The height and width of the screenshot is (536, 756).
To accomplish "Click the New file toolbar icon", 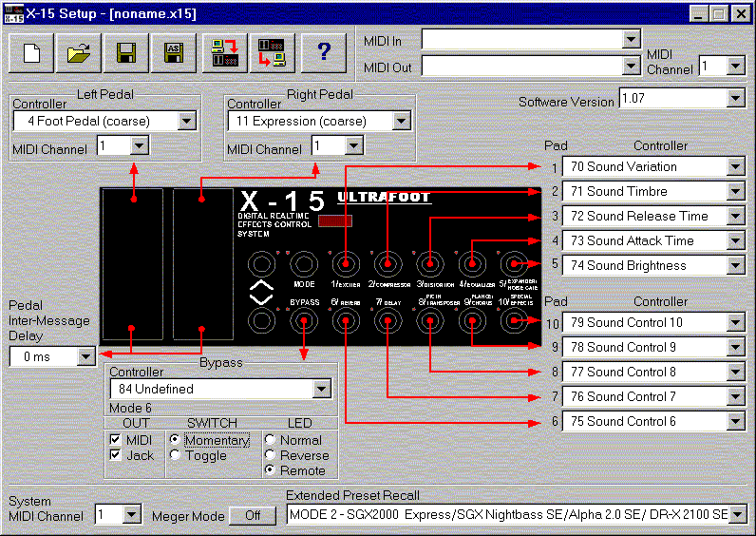I will [x=31, y=53].
